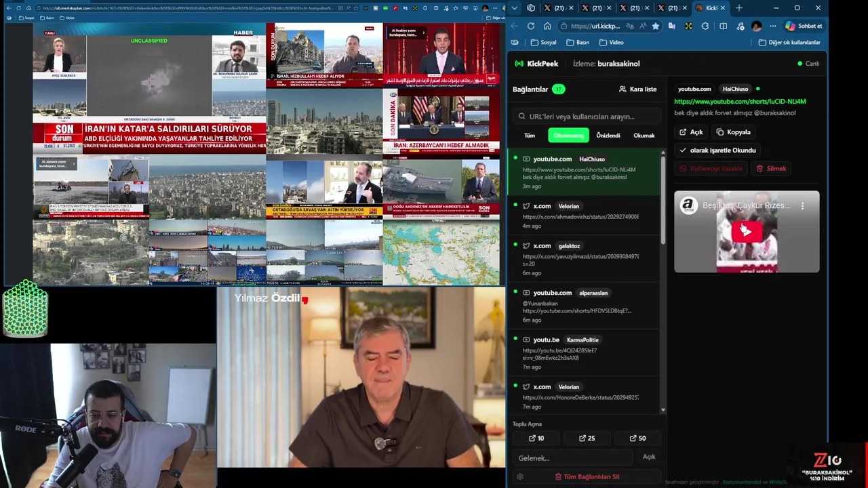The height and width of the screenshot is (488, 868).
Task: Bulk open 50 links
Action: (x=637, y=439)
